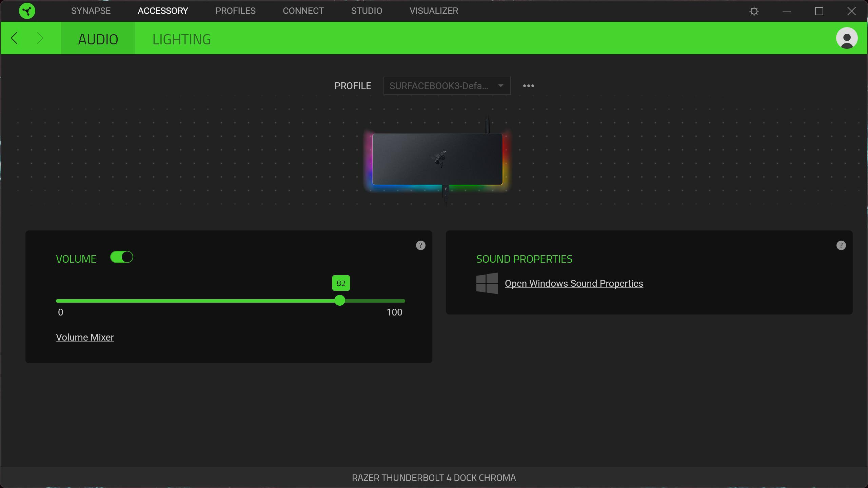Viewport: 868px width, 488px height.
Task: Switch to the Lighting tab
Action: [181, 39]
